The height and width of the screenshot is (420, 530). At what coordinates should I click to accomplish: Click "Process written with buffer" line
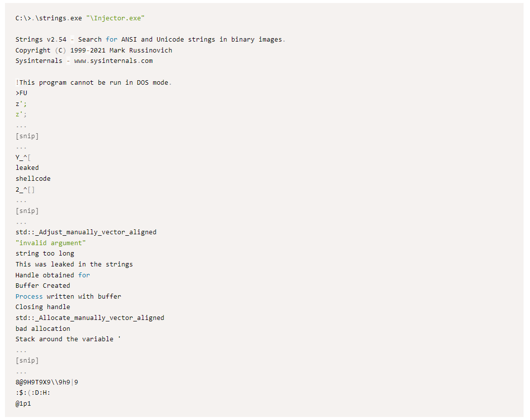[68, 296]
